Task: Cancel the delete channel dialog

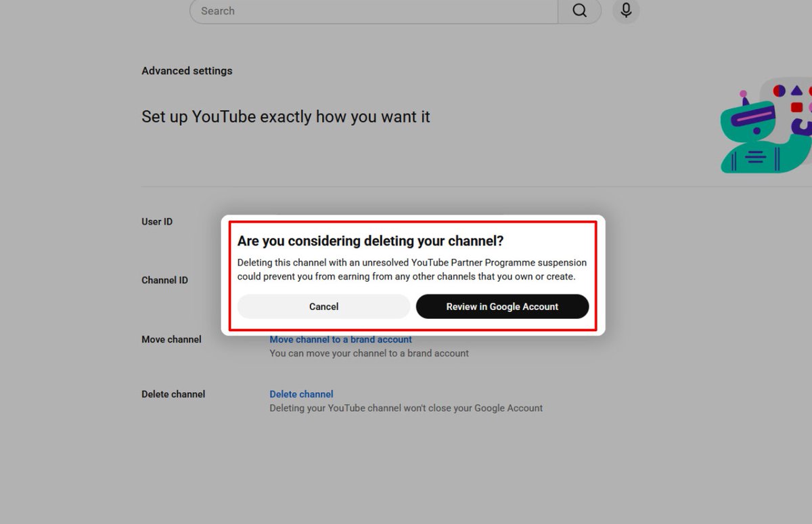Action: point(323,307)
